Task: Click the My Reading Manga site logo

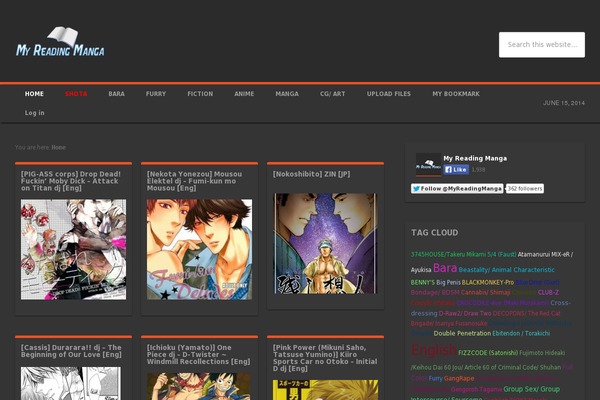Action: 60,42
